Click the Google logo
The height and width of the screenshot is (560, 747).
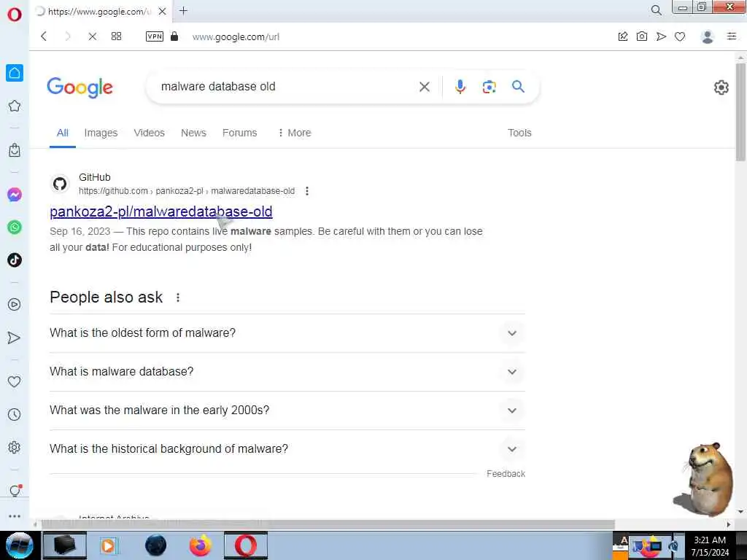[80, 87]
